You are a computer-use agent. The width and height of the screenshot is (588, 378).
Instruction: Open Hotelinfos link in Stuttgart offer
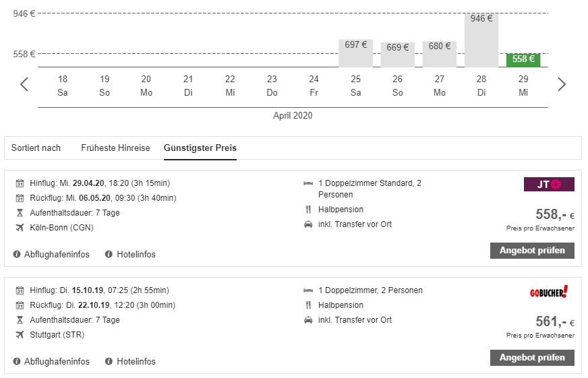[136, 361]
